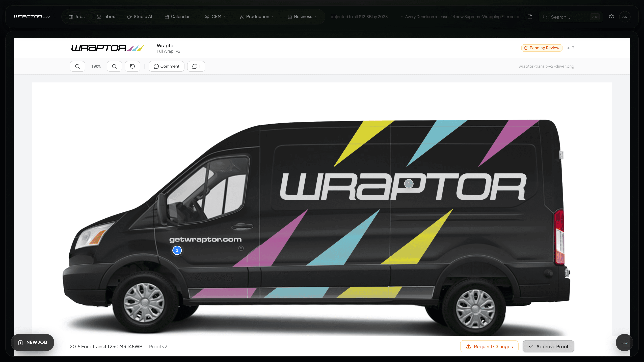Open the Jobs section
Viewport: 644px width, 362px height.
(76, 16)
